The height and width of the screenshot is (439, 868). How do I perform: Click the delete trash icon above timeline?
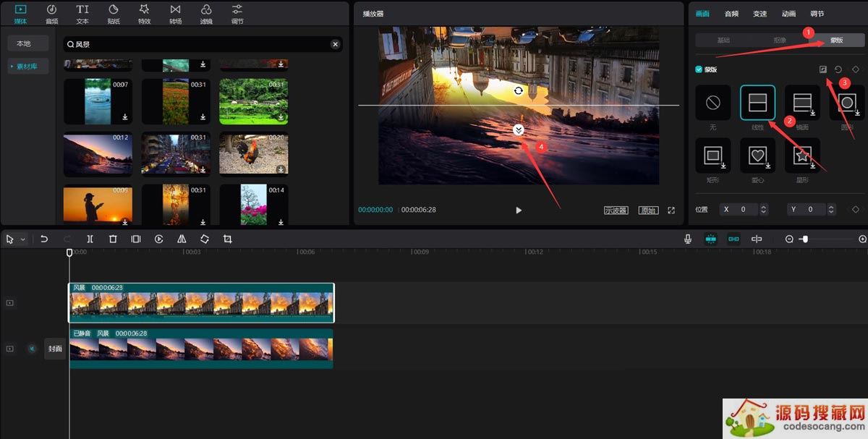(113, 239)
